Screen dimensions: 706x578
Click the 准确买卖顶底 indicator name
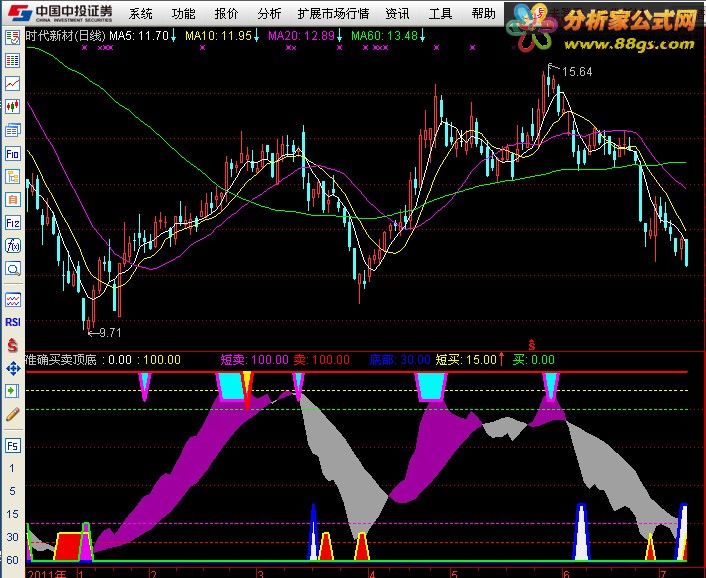pyautogui.click(x=61, y=360)
